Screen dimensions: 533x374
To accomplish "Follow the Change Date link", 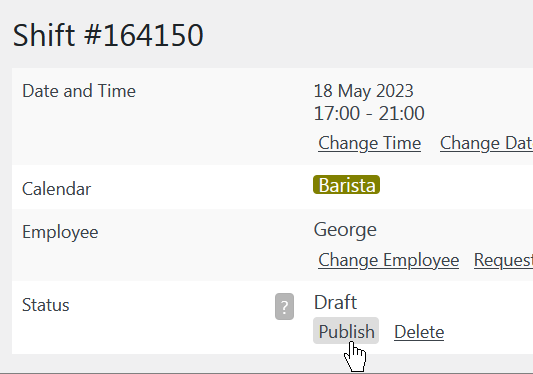I will tap(486, 143).
